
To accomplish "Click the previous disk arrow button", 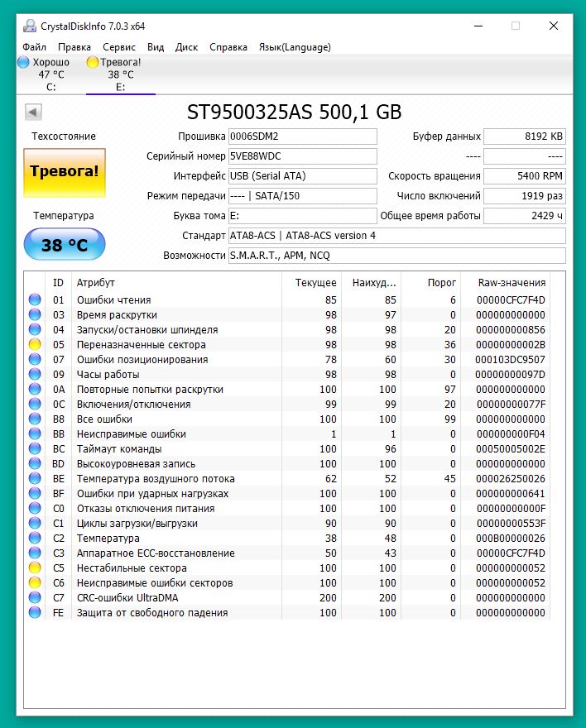I will pos(34,113).
